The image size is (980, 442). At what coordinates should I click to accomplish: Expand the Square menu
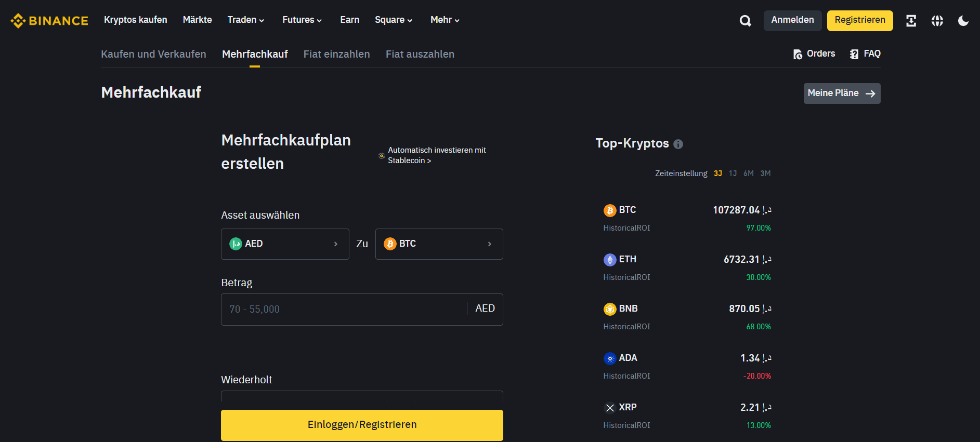(394, 20)
